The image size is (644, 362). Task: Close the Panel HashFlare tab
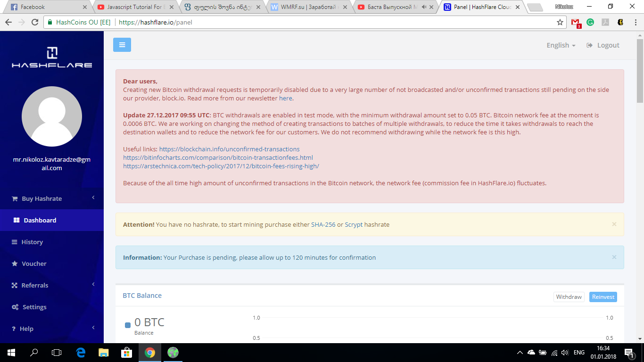pyautogui.click(x=518, y=7)
